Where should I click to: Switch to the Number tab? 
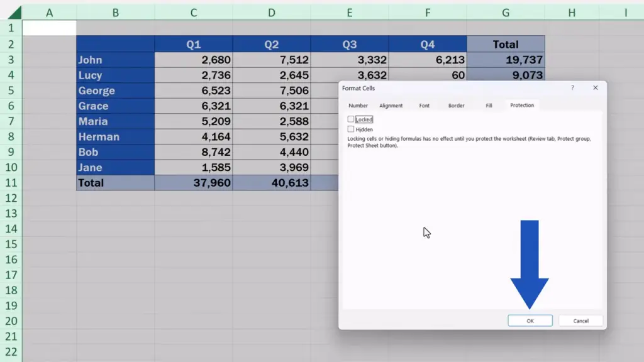tap(358, 106)
